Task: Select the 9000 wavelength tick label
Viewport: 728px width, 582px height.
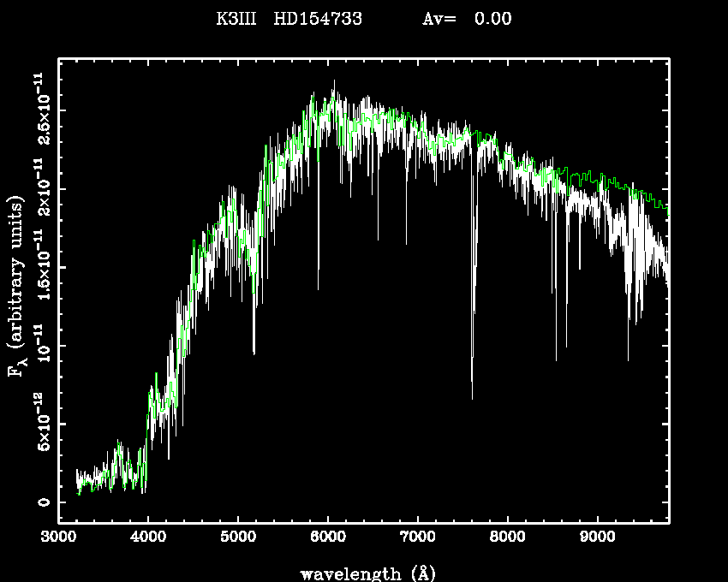Action: tap(597, 537)
